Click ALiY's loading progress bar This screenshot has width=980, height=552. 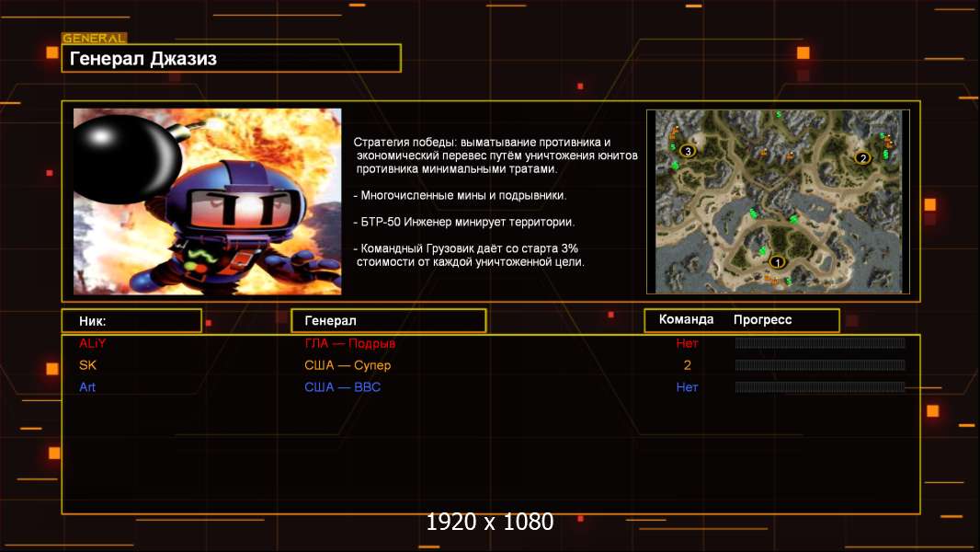pos(820,342)
